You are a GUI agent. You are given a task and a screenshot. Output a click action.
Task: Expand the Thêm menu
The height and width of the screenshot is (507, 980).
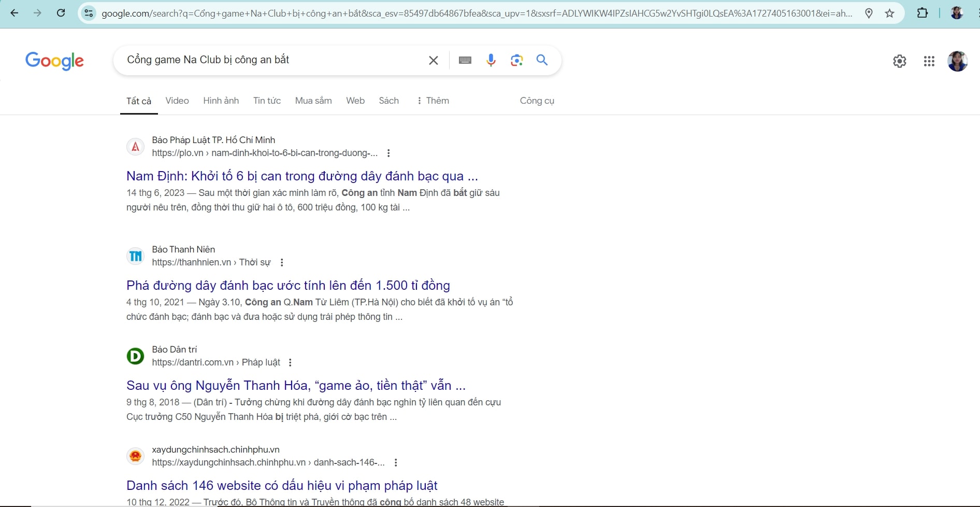tap(433, 101)
